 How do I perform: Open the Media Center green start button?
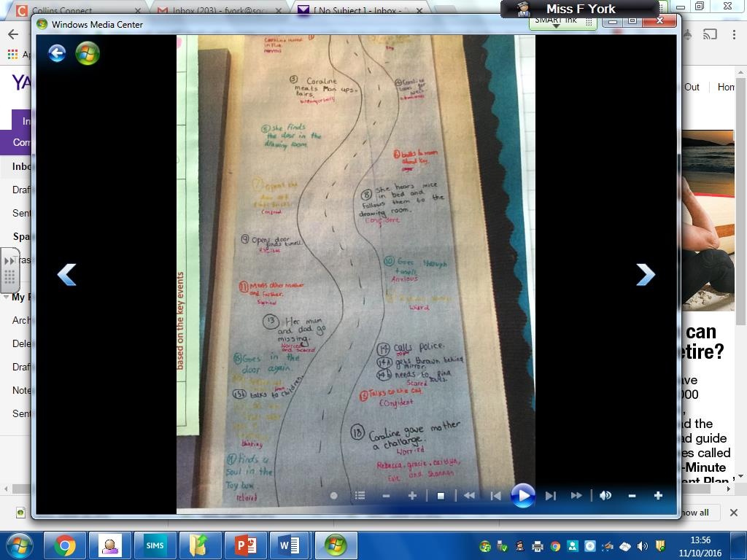click(88, 52)
